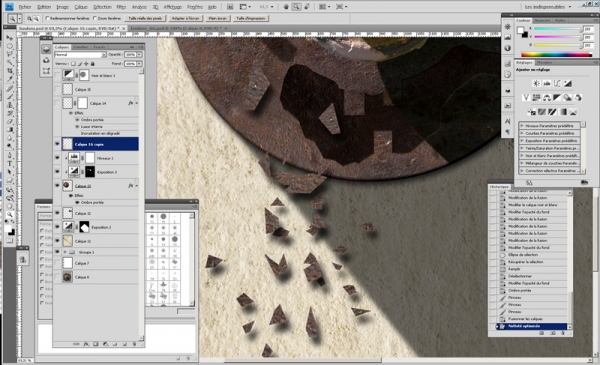Add Exposure adjustment icon in Réglages
This screenshot has height=365, width=600.
[x=567, y=83]
